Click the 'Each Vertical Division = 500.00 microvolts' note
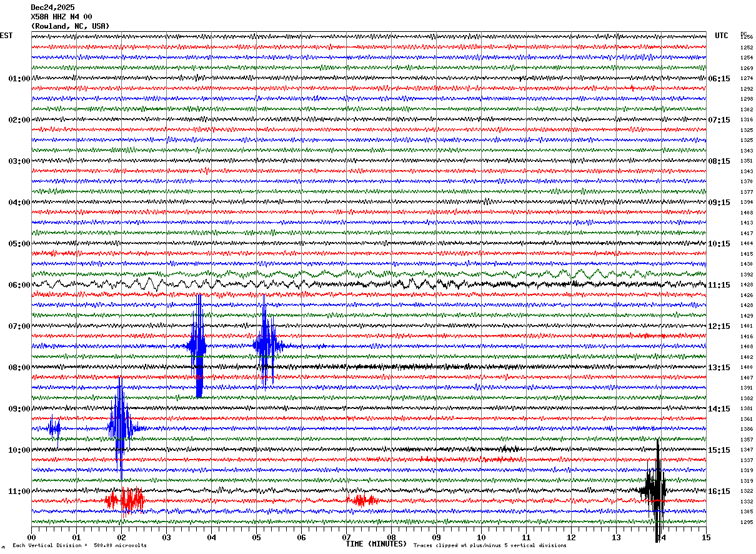756x554 pixels. 80,546
